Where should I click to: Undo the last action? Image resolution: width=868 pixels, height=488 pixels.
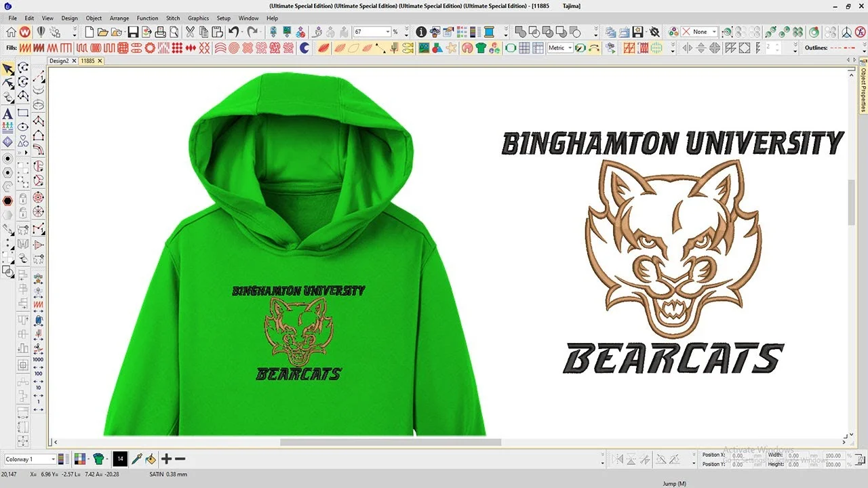click(233, 32)
